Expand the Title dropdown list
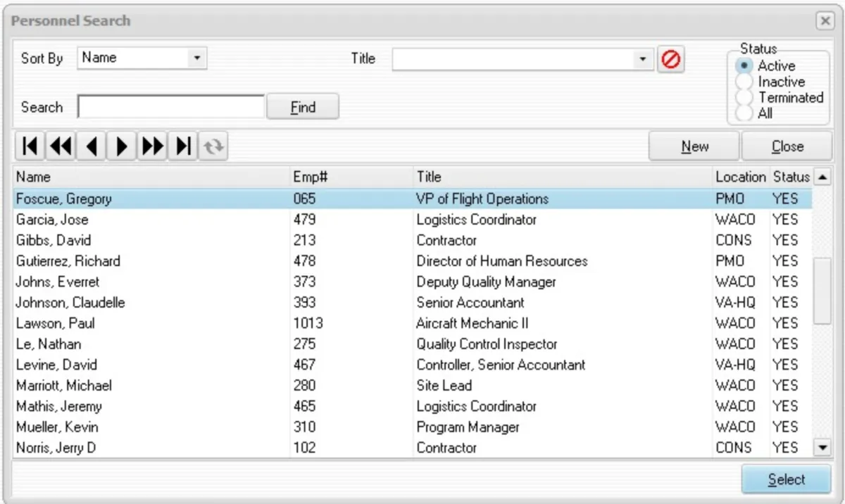845x504 pixels. click(x=641, y=59)
